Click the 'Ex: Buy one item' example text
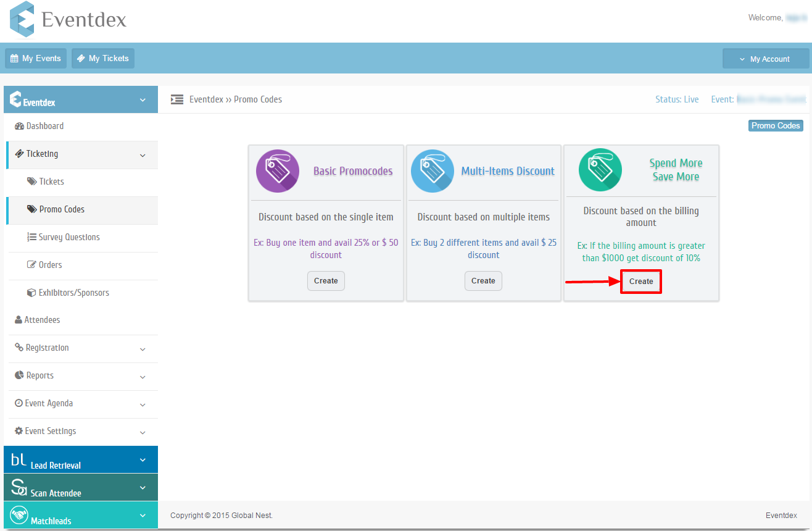The height and width of the screenshot is (531, 812). [326, 249]
